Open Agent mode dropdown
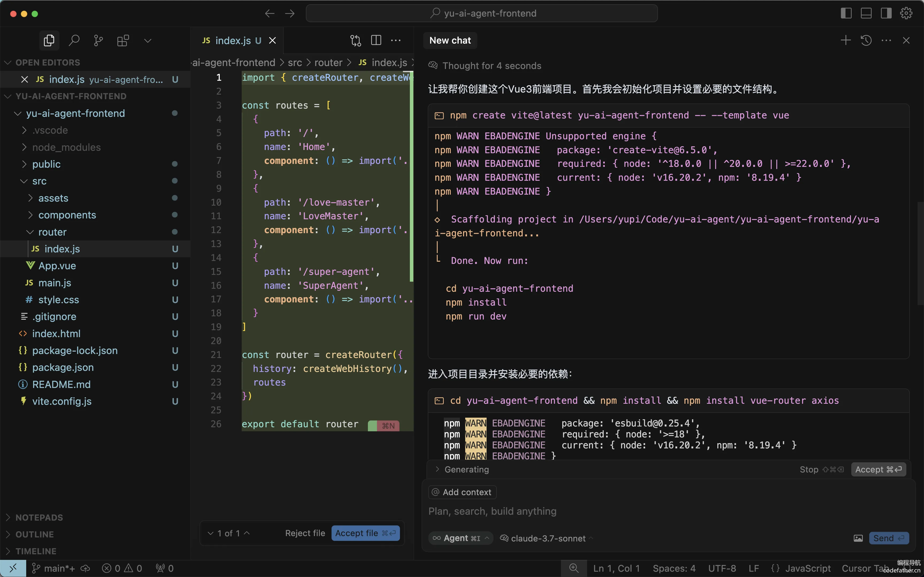This screenshot has width=924, height=577. click(461, 538)
